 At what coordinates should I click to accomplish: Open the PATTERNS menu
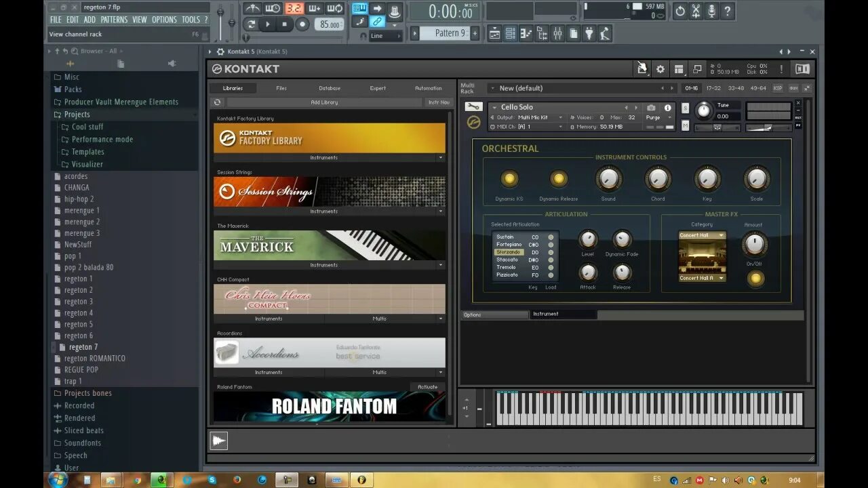point(114,20)
